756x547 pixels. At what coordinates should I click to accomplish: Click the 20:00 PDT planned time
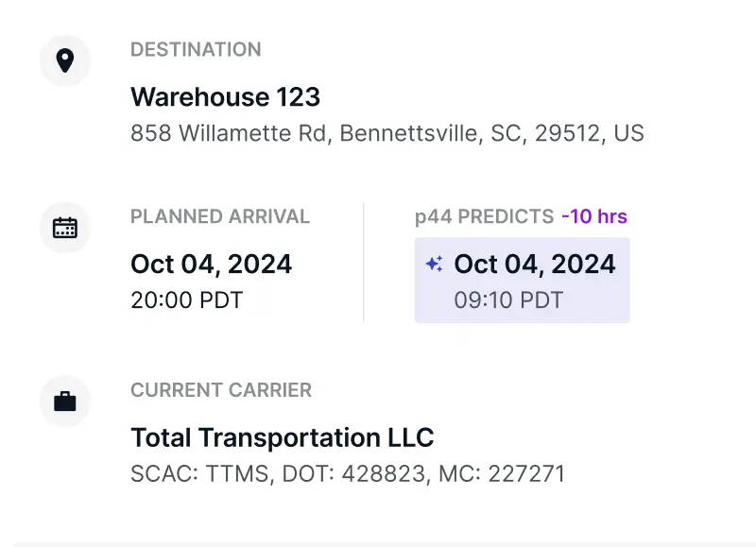(x=186, y=300)
